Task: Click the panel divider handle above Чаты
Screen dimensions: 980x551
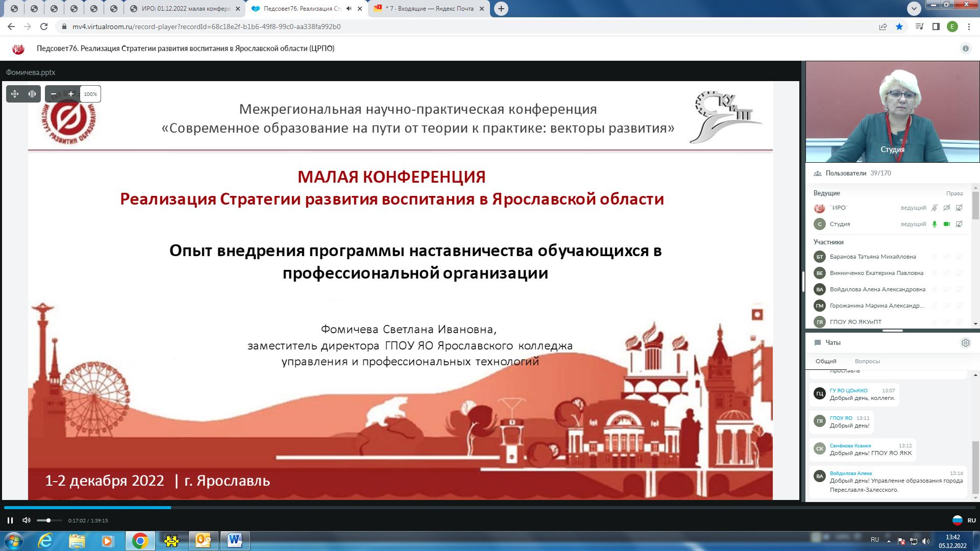Action: pyautogui.click(x=892, y=331)
